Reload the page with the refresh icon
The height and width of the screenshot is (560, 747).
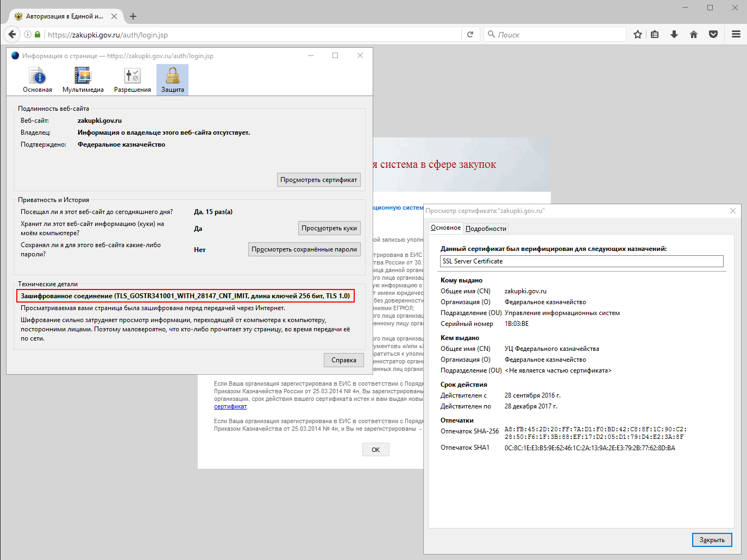[x=470, y=34]
